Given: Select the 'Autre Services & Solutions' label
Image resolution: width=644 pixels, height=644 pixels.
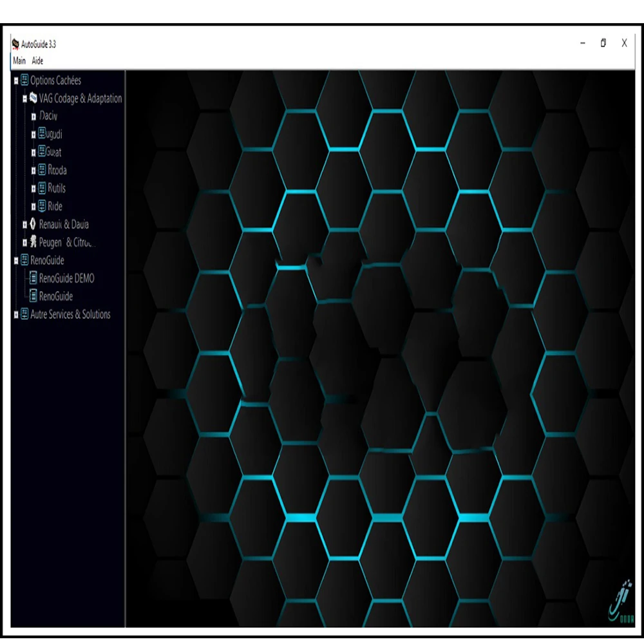Looking at the screenshot, I should (70, 315).
